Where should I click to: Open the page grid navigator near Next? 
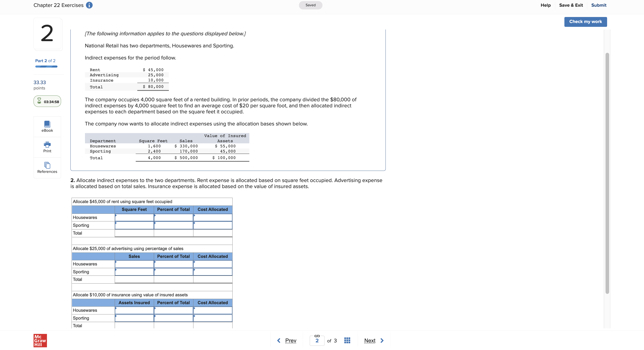(347, 340)
